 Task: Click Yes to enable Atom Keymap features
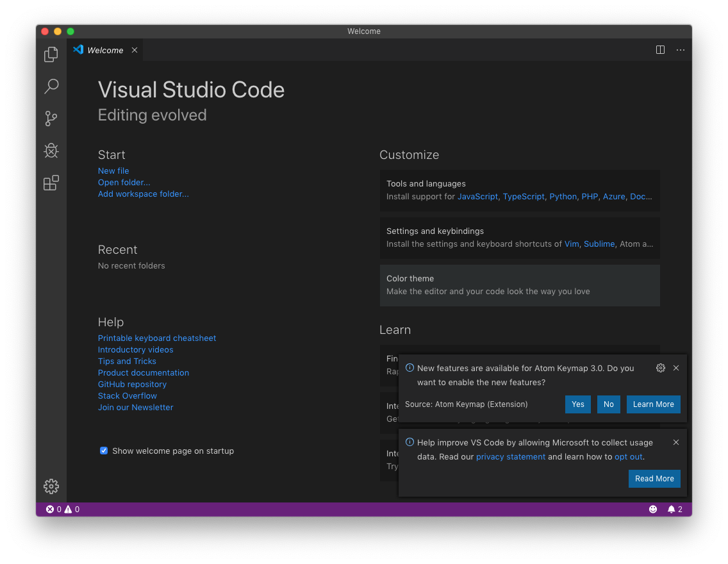[577, 404]
